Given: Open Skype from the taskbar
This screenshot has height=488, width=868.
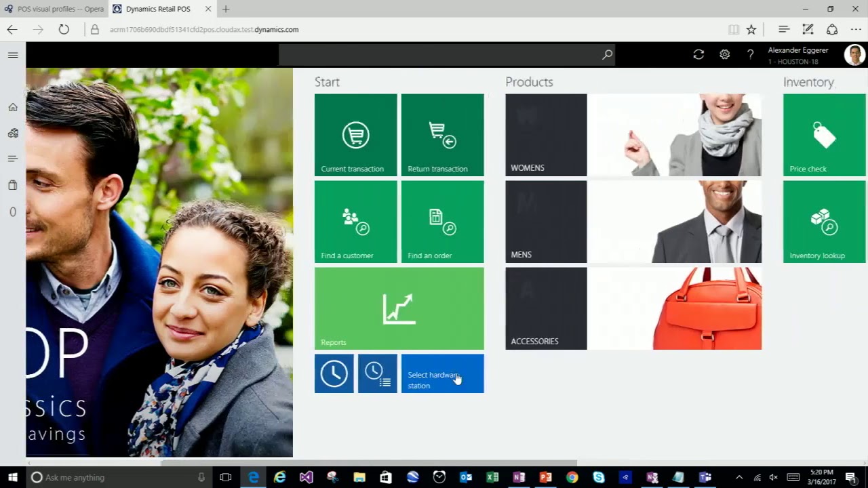Looking at the screenshot, I should [599, 477].
